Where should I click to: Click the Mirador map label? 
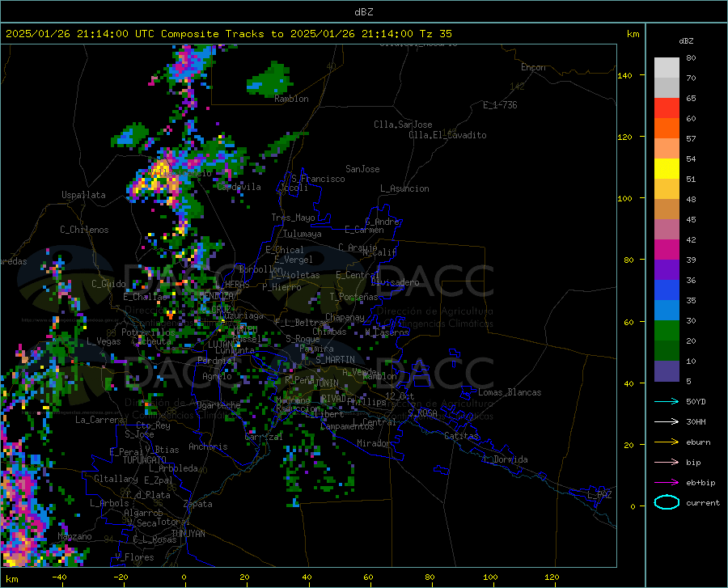click(x=373, y=443)
